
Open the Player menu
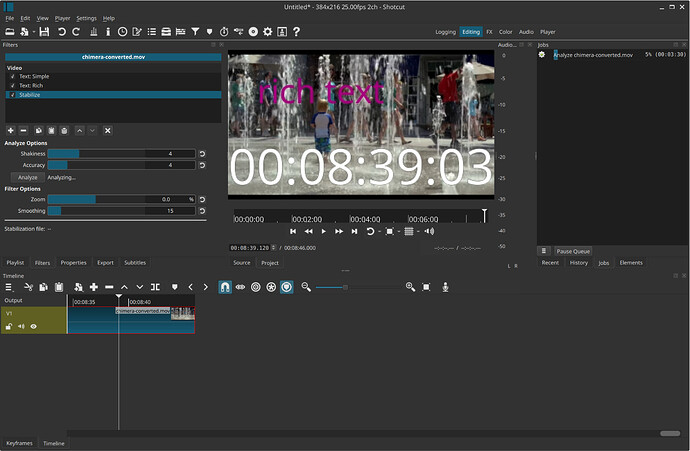[x=62, y=18]
